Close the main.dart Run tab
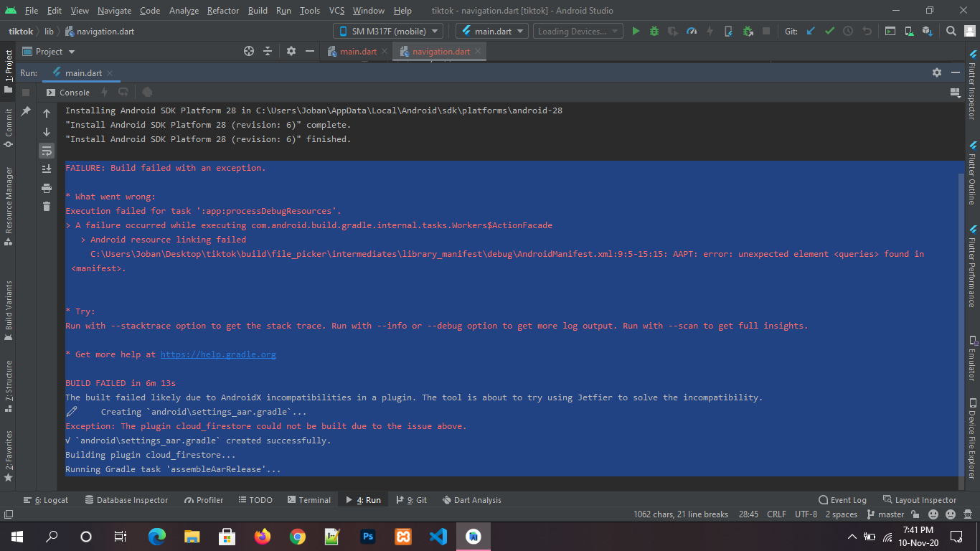Screen dimensions: 980x551 coord(110,73)
